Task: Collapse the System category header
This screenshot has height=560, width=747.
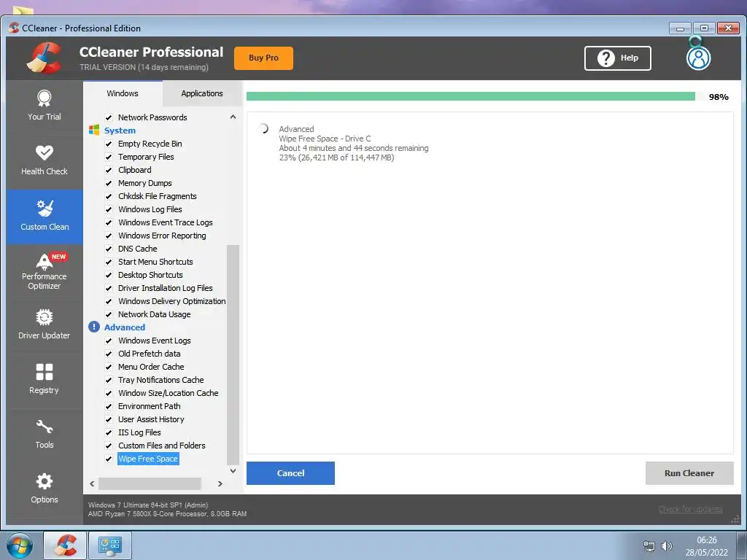Action: coord(120,131)
